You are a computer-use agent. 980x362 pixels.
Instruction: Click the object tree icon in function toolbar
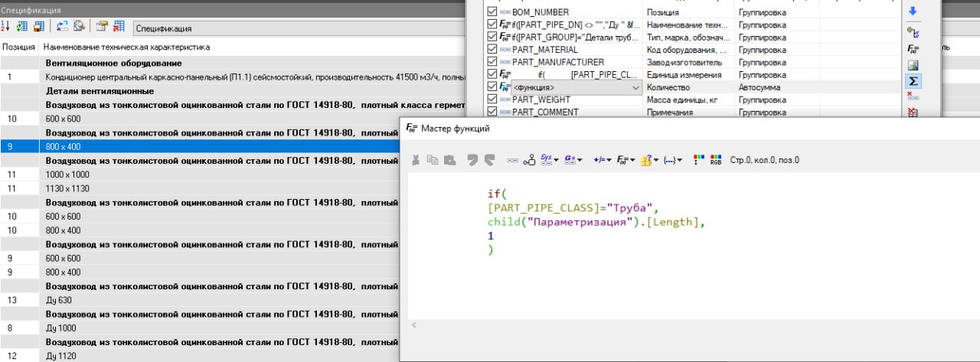(529, 160)
